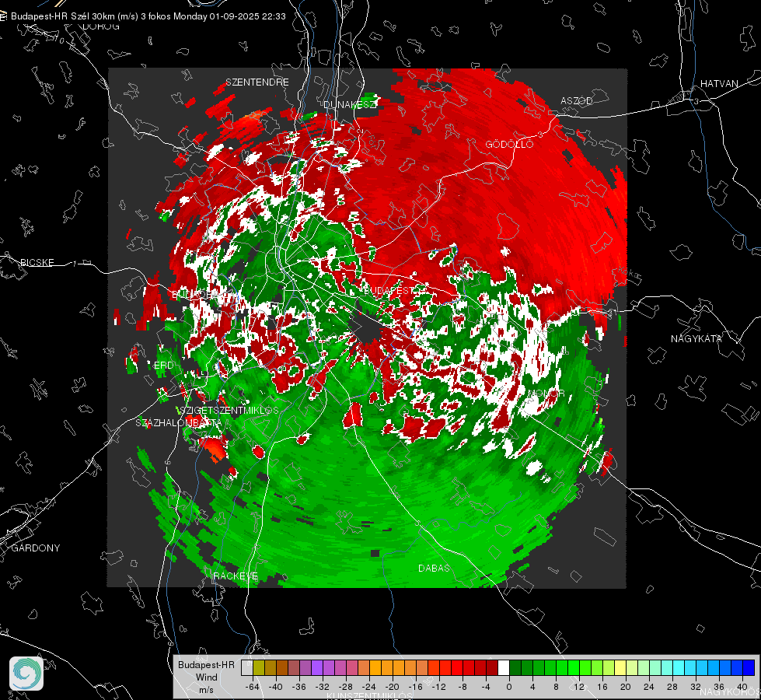Select the DUNAKESZI city label
761x700 pixels.
[x=350, y=104]
